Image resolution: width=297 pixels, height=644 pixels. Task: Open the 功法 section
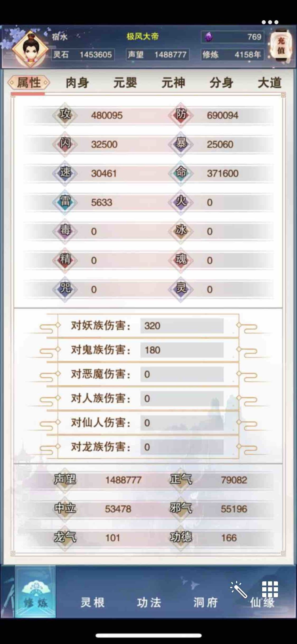click(x=149, y=602)
